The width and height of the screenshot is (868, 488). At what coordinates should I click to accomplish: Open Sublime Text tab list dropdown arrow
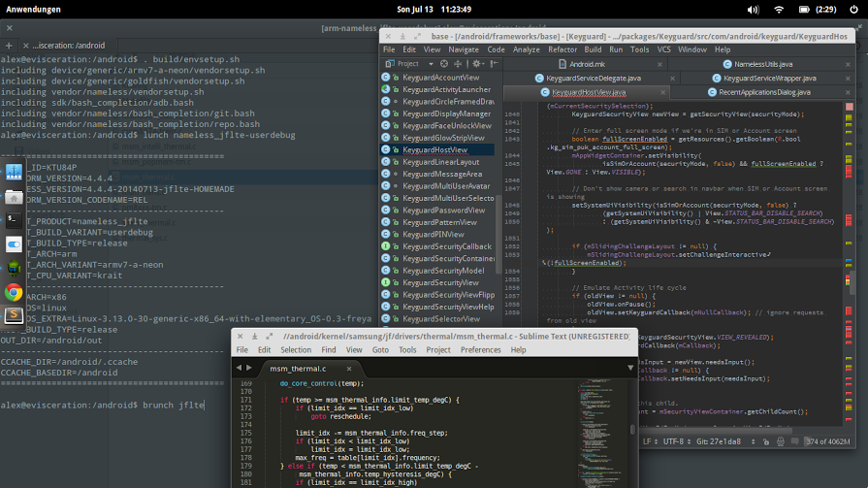pos(630,368)
